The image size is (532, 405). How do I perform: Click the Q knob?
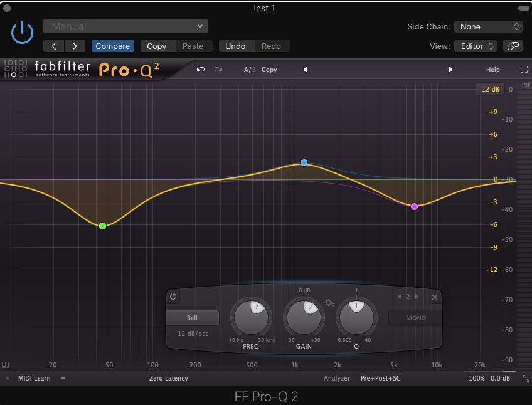pos(356,318)
